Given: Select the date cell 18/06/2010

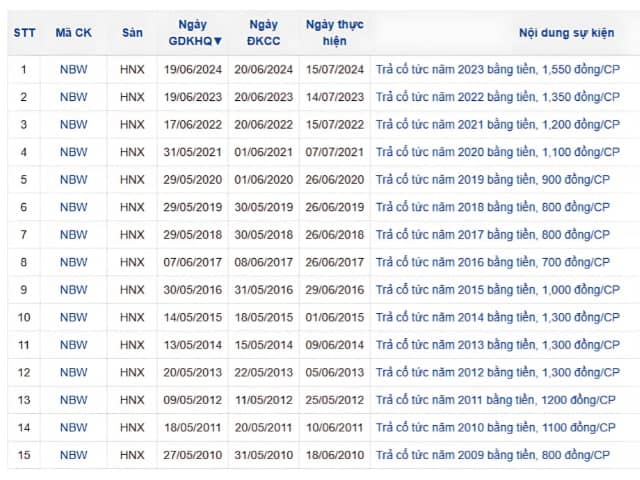Looking at the screenshot, I should point(335,455).
